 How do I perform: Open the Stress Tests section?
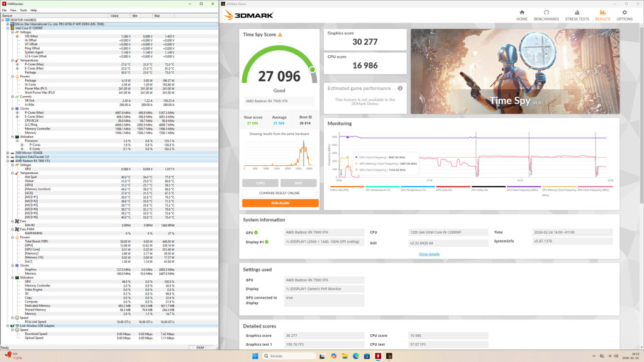[577, 15]
